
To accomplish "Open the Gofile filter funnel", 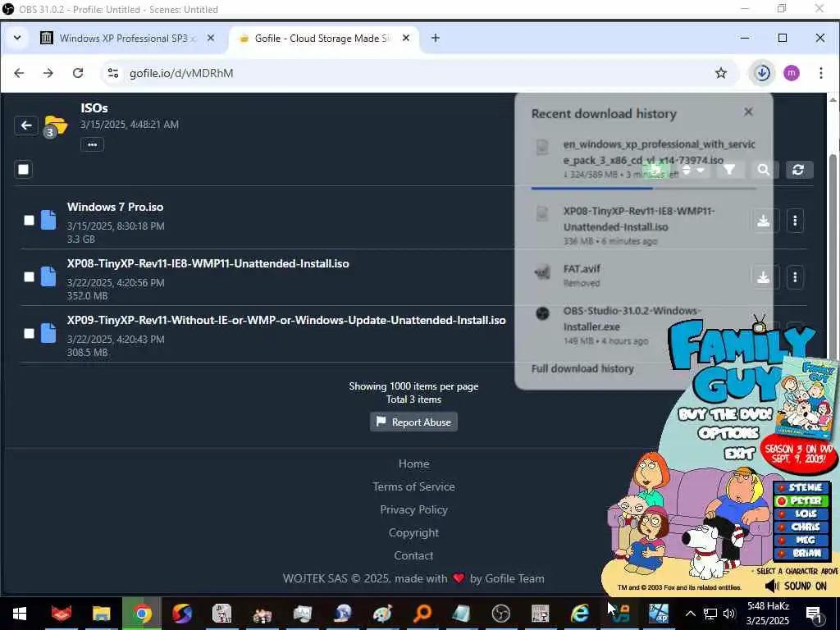I will 729,170.
